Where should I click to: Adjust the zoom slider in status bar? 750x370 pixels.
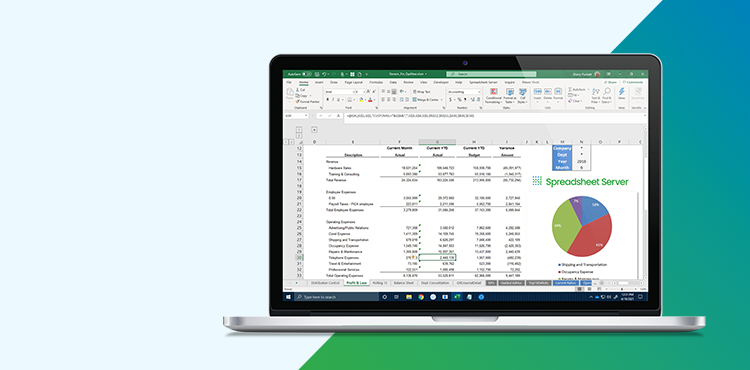[x=622, y=289]
